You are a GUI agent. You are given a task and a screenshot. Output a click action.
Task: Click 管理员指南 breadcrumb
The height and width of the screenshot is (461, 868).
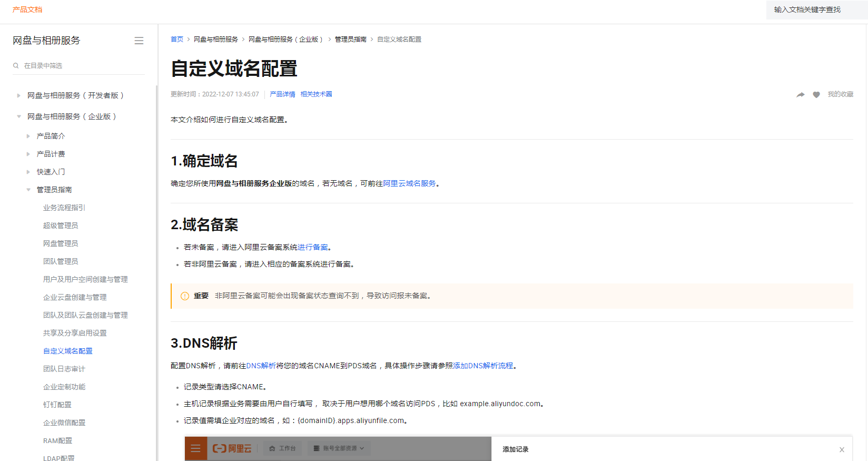coord(351,40)
